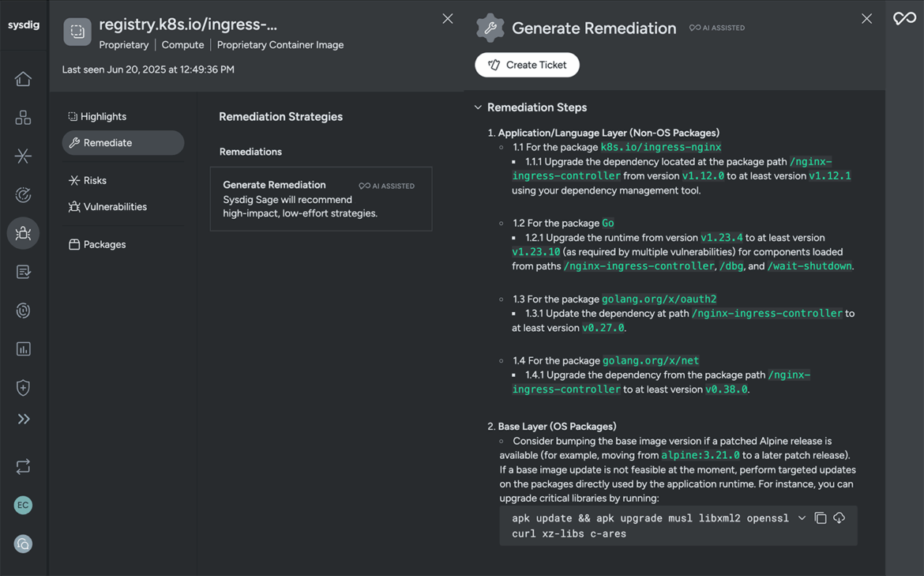Click the alpine:3.21.0 image tag text
This screenshot has height=576, width=924.
(700, 455)
